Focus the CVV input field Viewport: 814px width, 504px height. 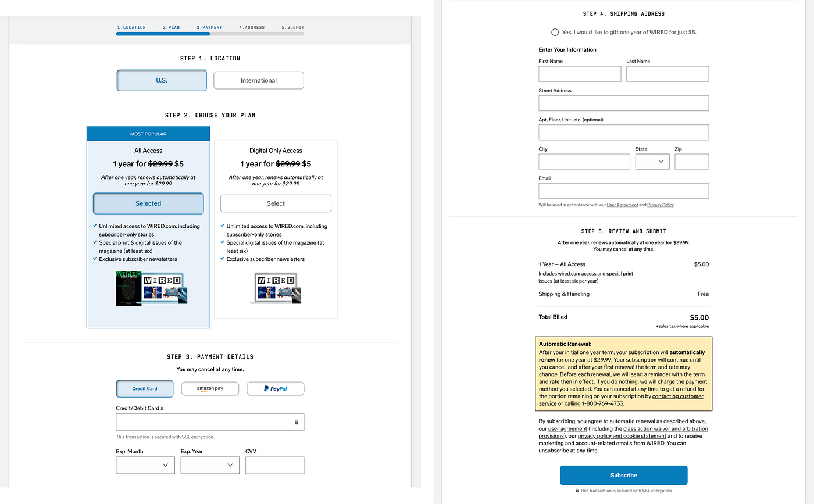(274, 465)
